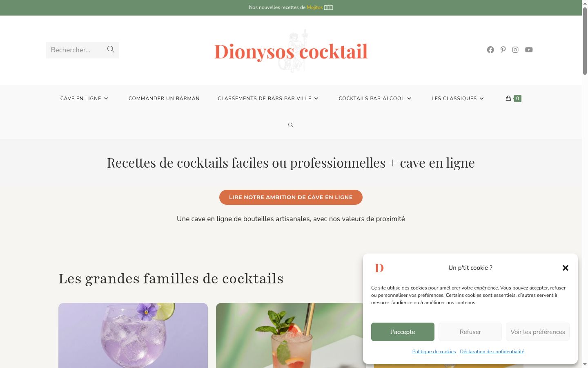Viewport: 588px width, 368px height.
Task: Open the Politique de cookies link
Action: 434,352
